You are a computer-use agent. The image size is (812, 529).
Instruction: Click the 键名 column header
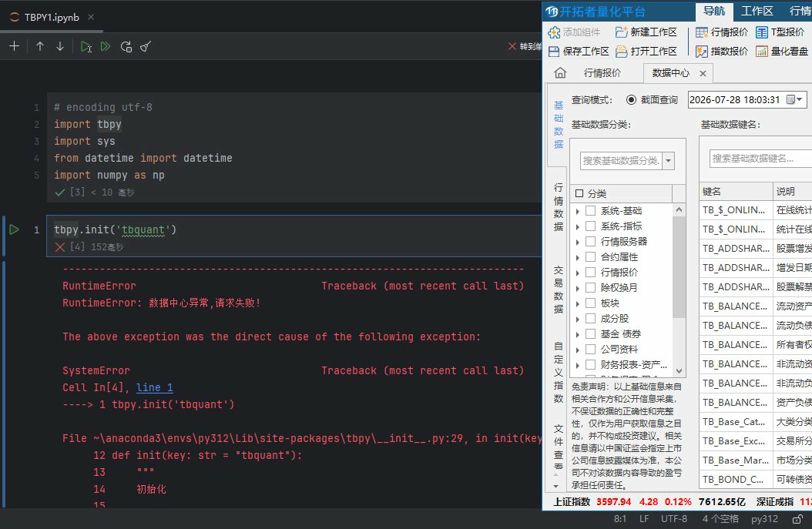point(736,192)
